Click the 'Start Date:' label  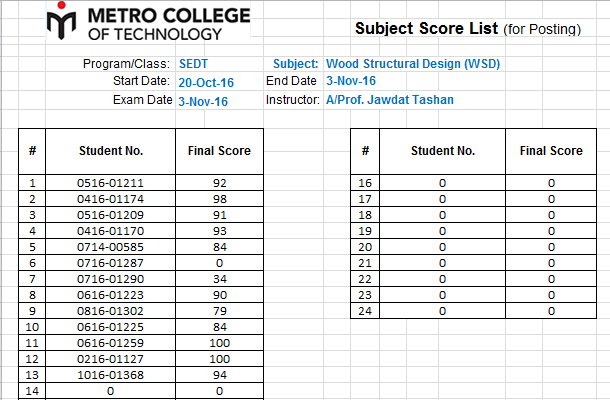[x=142, y=81]
